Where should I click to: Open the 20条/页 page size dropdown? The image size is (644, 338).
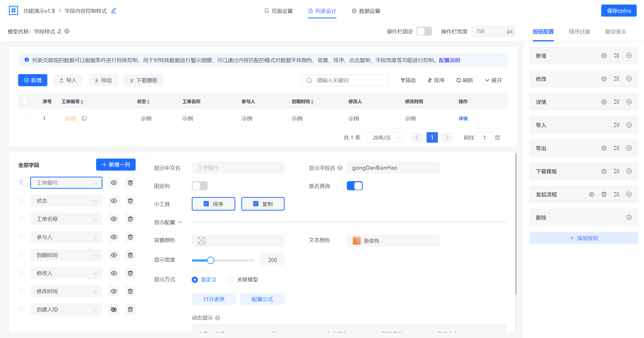[x=385, y=137]
